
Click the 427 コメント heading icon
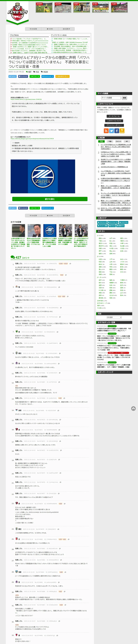13,257
